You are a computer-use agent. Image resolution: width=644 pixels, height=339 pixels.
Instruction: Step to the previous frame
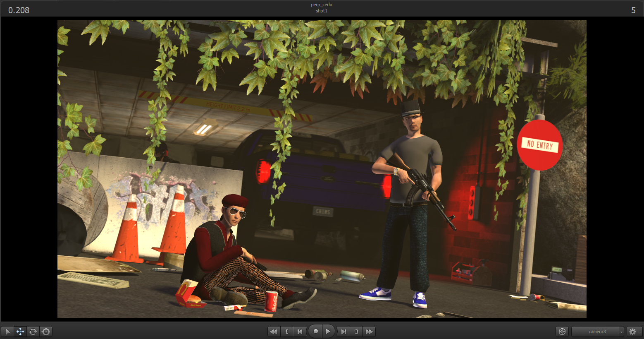tap(300, 332)
